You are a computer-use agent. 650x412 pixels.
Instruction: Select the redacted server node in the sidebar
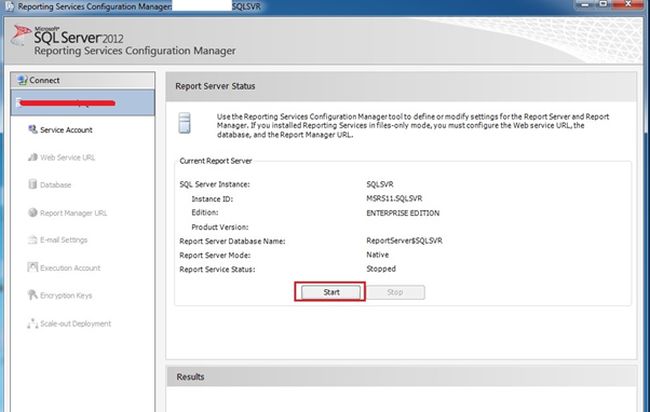coord(78,102)
